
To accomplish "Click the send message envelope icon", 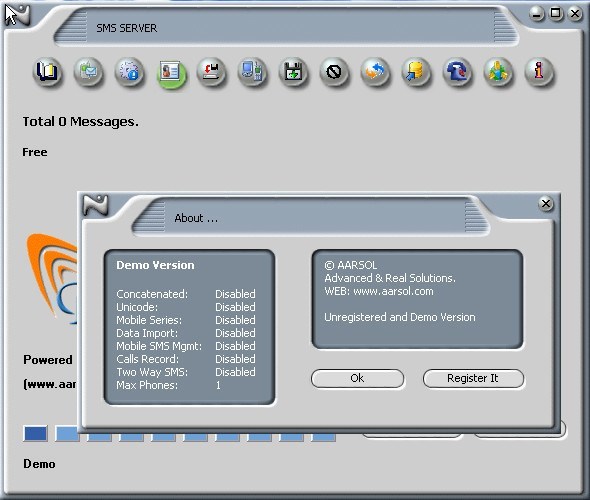I will tap(88, 72).
